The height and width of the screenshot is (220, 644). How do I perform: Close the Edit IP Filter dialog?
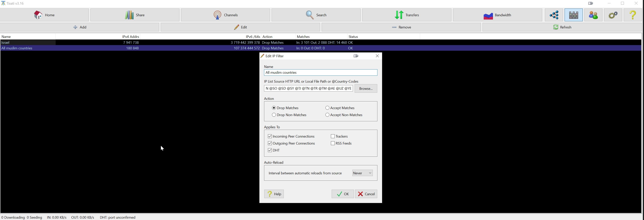(377, 56)
